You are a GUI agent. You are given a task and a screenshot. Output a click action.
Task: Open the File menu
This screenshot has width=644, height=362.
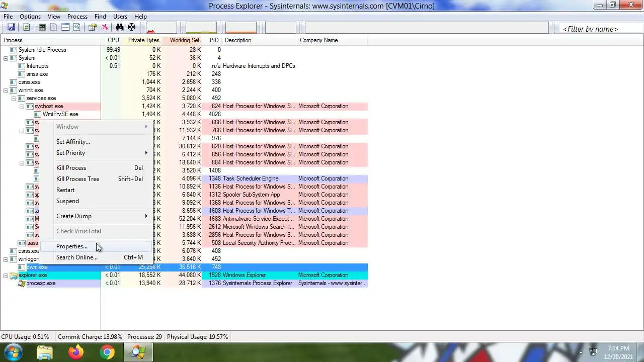point(8,17)
